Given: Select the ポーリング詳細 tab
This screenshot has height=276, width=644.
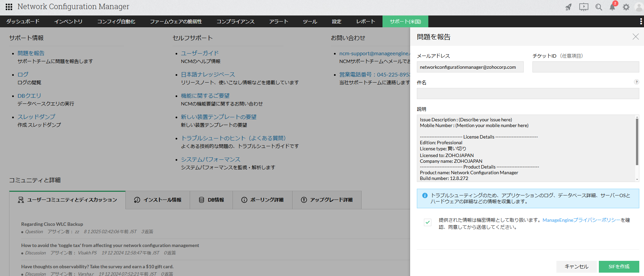Looking at the screenshot, I should [x=263, y=200].
